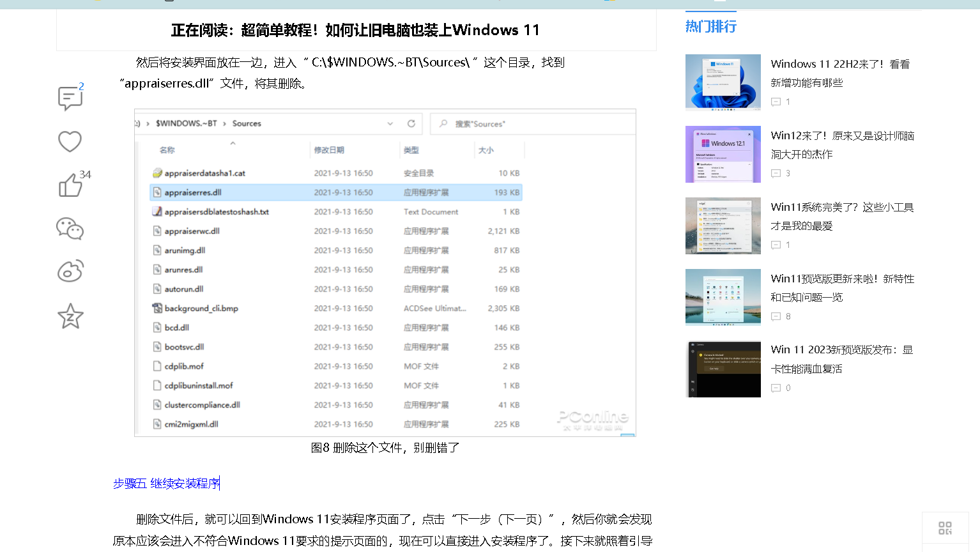Open Win 11 2023新预览版发布 article link

tap(841, 359)
